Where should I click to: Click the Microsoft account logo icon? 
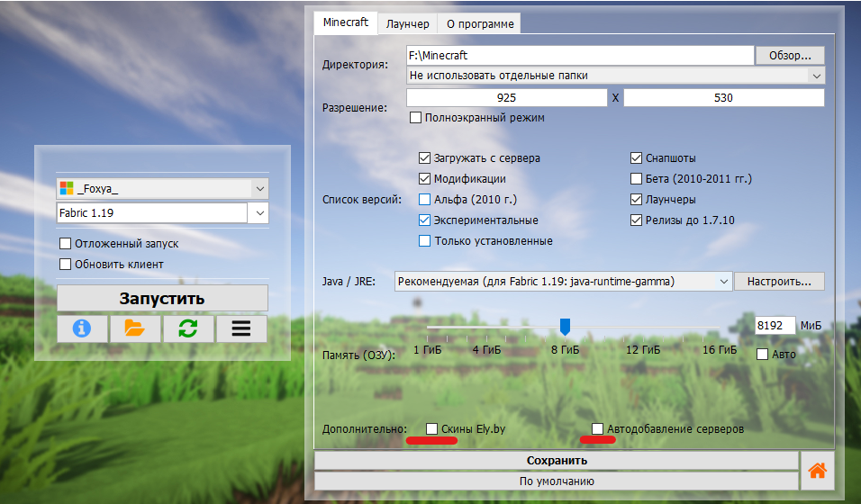click(x=66, y=188)
